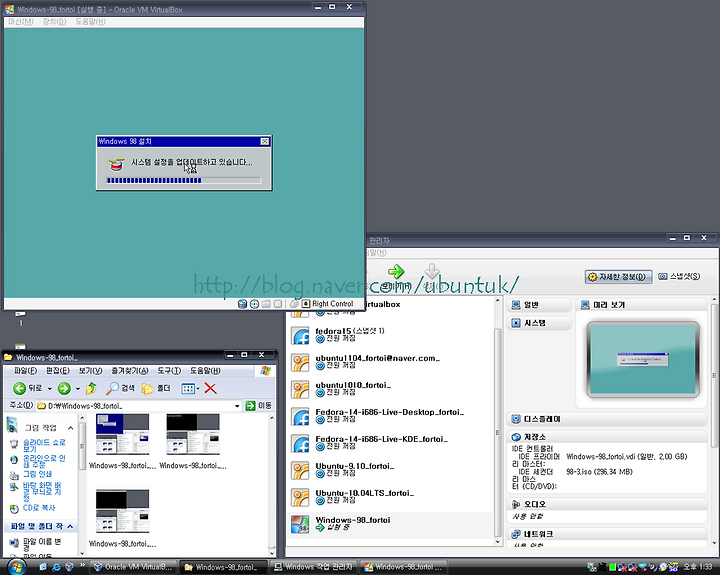Click the mouse capture icon in VM status bar
The height and width of the screenshot is (575, 720).
(x=294, y=304)
